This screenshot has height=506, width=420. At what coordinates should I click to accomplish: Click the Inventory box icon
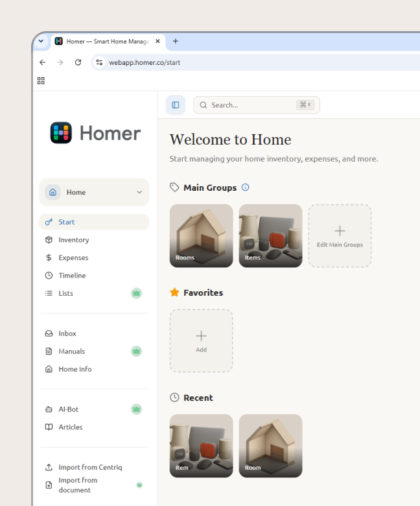(x=49, y=240)
